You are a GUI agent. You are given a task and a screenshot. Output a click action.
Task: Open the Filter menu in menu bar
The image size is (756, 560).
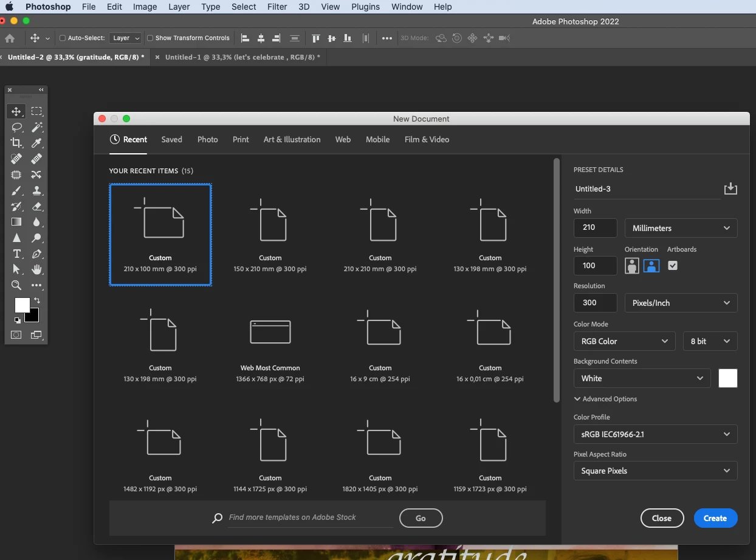pos(277,7)
